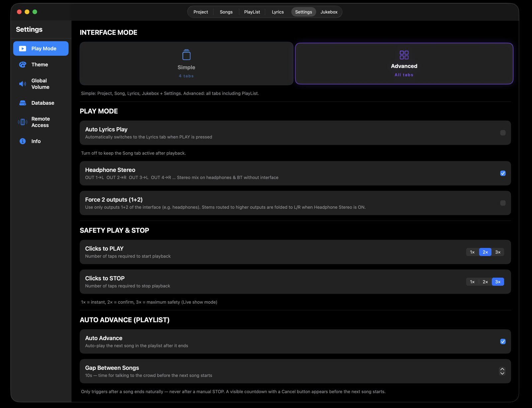Click the Auto Lyrics Play title
This screenshot has height=408, width=532.
coord(106,129)
